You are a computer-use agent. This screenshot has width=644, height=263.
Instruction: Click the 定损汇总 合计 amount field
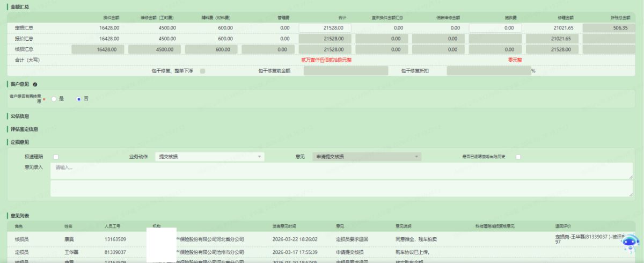[325, 27]
